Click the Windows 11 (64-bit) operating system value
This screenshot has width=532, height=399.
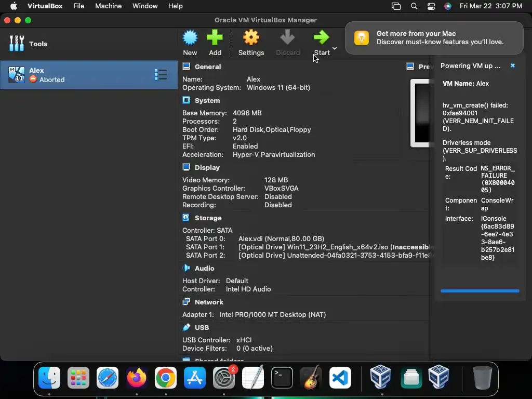pyautogui.click(x=278, y=87)
